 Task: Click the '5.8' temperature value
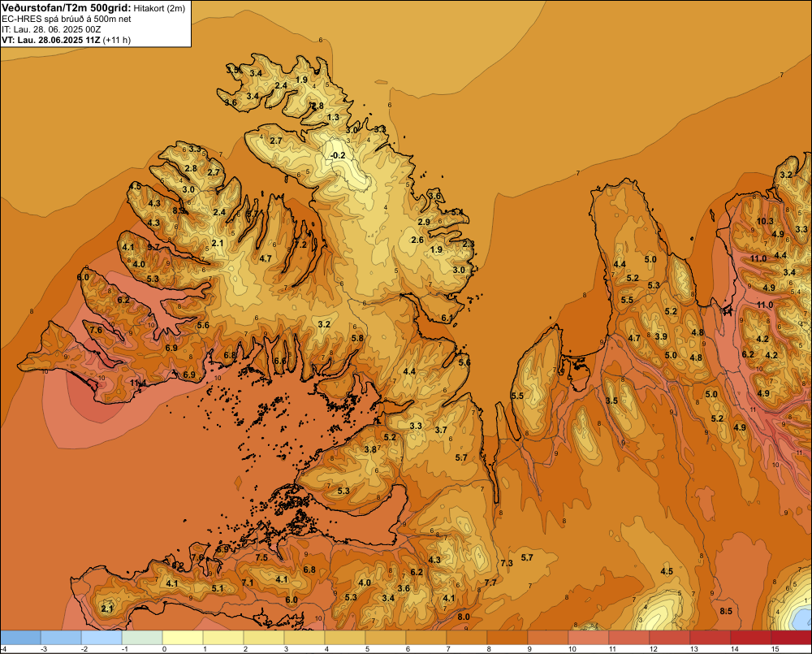(x=357, y=338)
